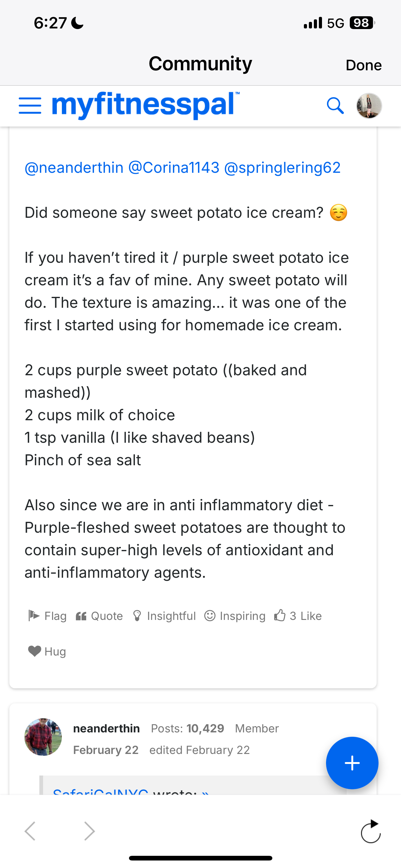Send a Hug reaction
This screenshot has height=868, width=401.
point(47,651)
